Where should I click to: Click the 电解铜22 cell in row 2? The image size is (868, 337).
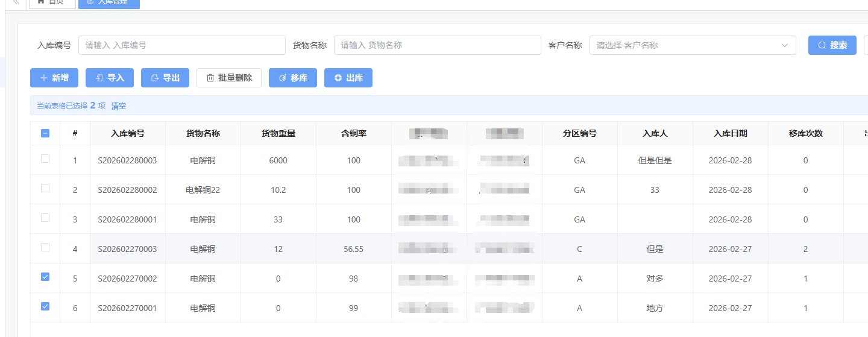[203, 190]
